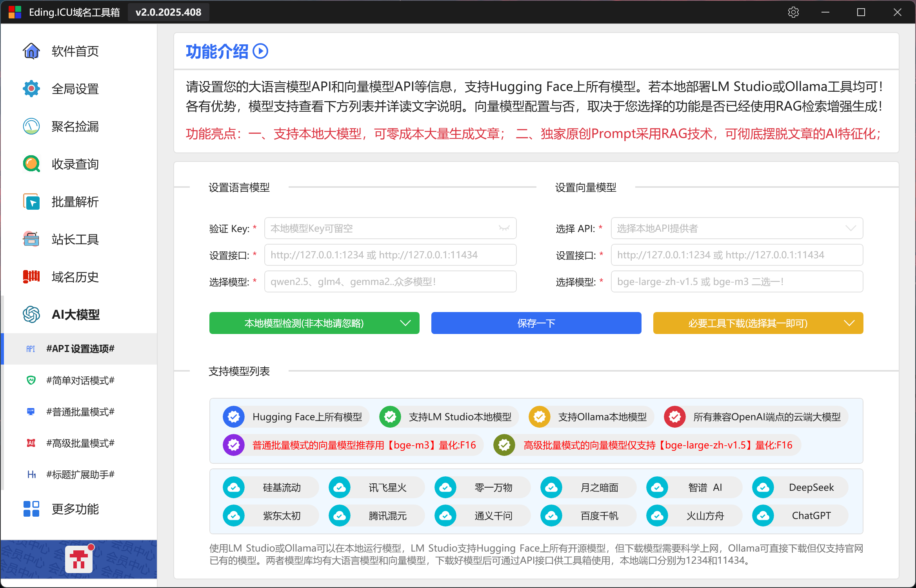Image resolution: width=916 pixels, height=588 pixels.
Task: Open the 选择 API provider dropdown
Action: [x=737, y=228]
